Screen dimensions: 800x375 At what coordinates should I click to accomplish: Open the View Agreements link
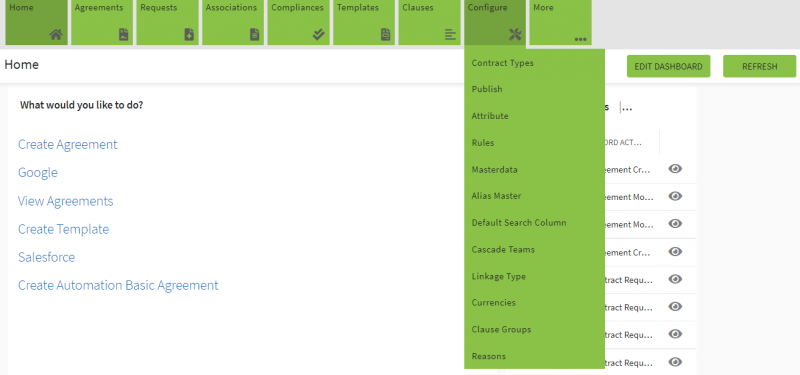tap(65, 201)
